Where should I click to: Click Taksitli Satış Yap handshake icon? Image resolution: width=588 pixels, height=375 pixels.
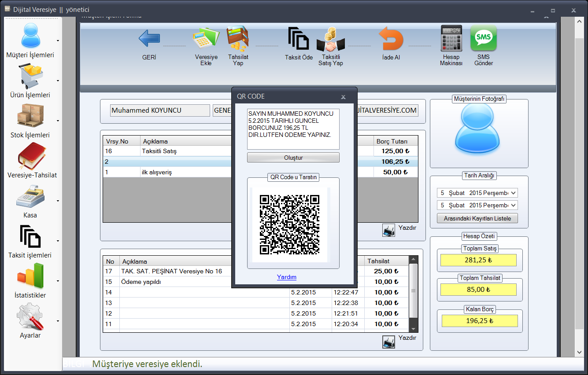[x=331, y=40]
